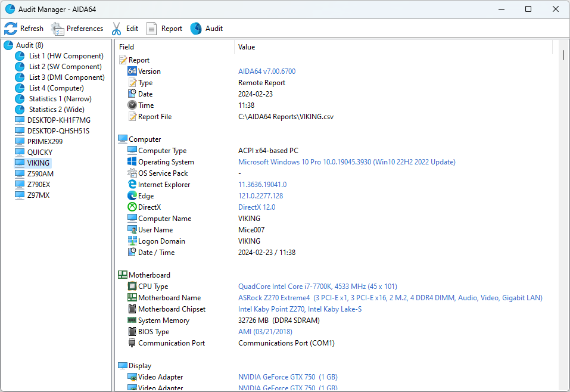The image size is (570, 392).
Task: Open the Microsoft Windows 10 Pro link
Action: point(347,162)
